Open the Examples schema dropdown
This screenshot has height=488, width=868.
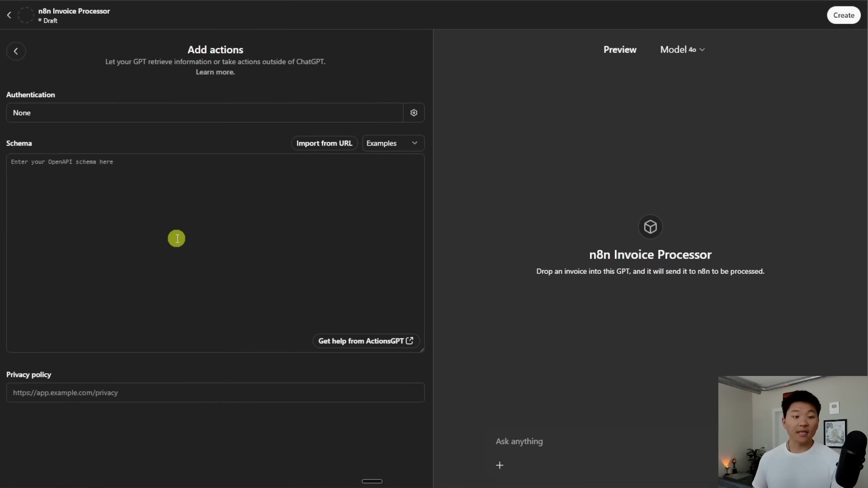[x=393, y=143]
